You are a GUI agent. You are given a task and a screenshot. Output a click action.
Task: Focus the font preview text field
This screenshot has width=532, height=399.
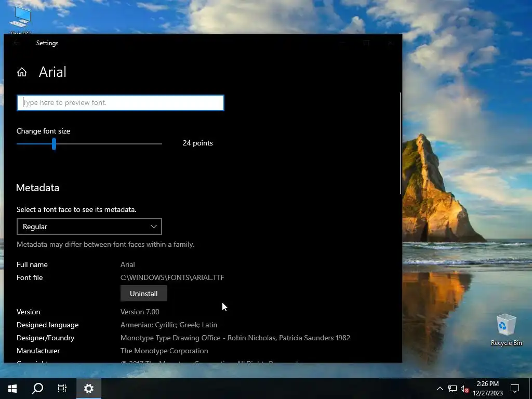click(121, 103)
